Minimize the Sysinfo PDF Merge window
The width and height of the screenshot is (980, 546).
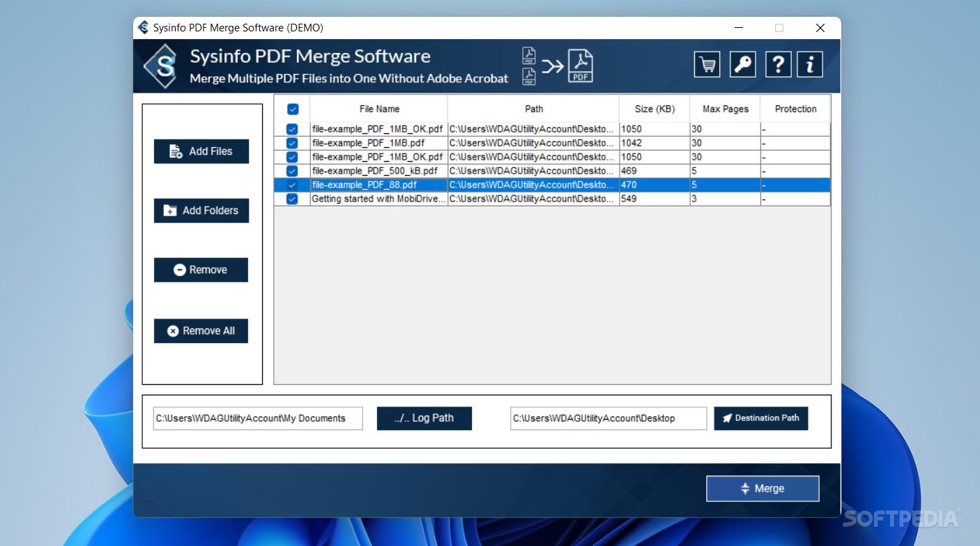738,28
